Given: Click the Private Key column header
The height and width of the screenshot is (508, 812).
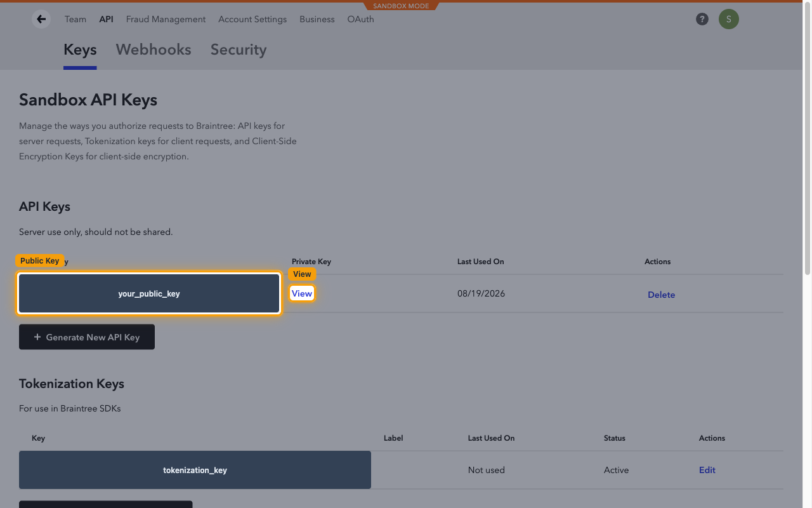Looking at the screenshot, I should point(311,262).
